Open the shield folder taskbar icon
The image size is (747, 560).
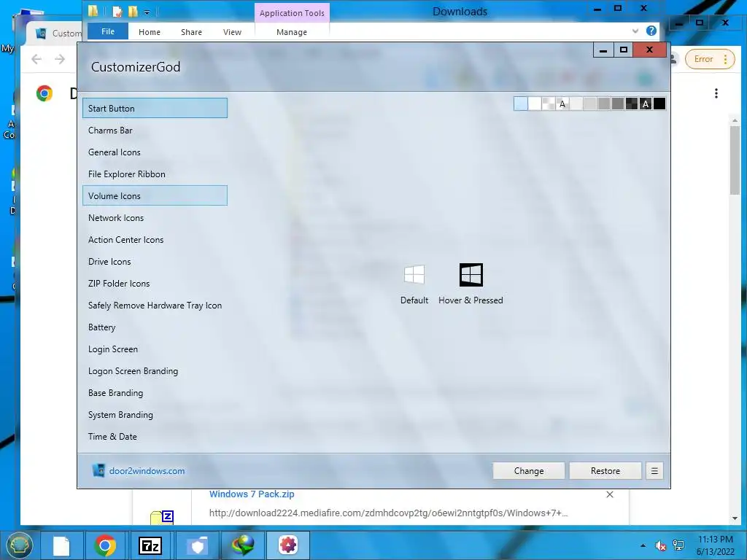197,545
